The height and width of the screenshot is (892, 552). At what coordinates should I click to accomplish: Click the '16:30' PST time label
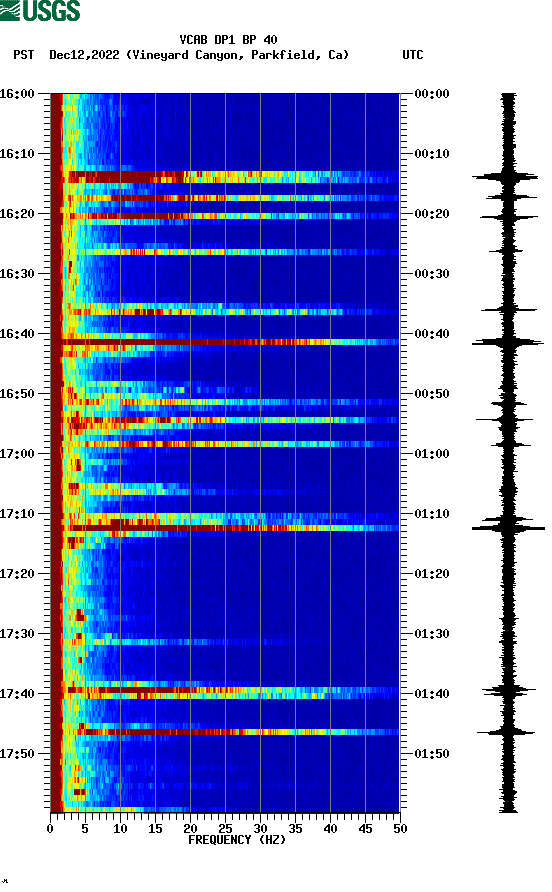tap(17, 274)
